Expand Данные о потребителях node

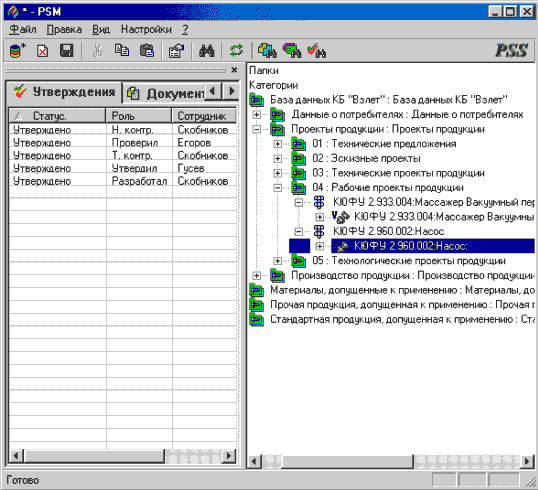click(256, 115)
